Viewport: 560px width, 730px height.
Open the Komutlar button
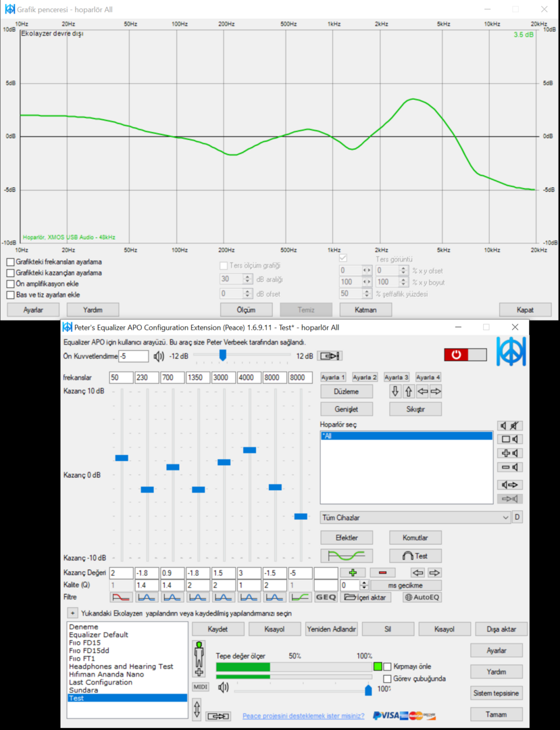415,538
